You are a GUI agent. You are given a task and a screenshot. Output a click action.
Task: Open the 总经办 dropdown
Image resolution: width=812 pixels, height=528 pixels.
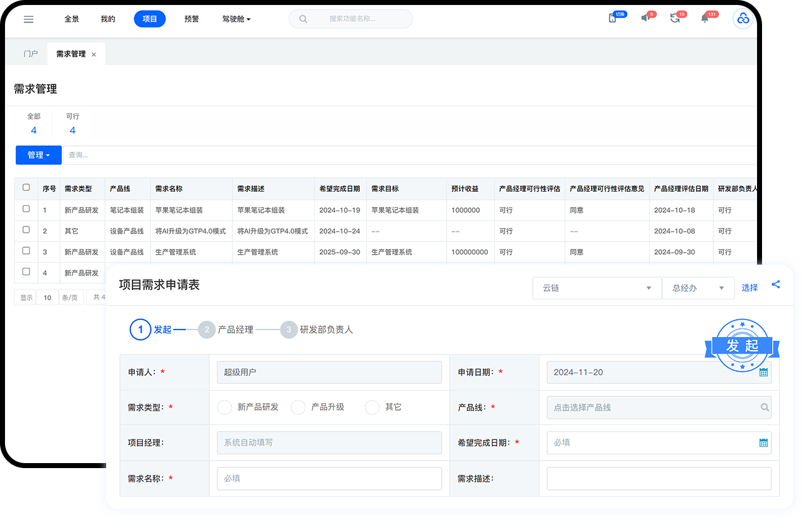(x=698, y=288)
